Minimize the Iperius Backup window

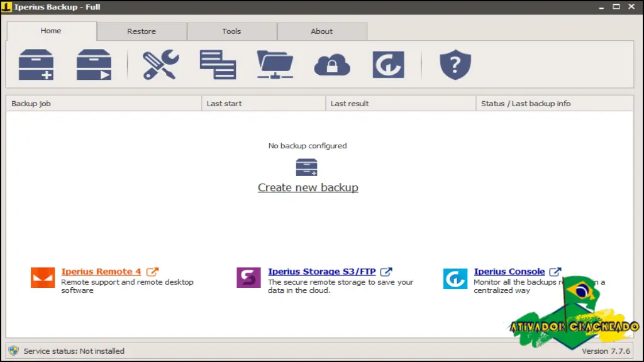click(x=601, y=7)
